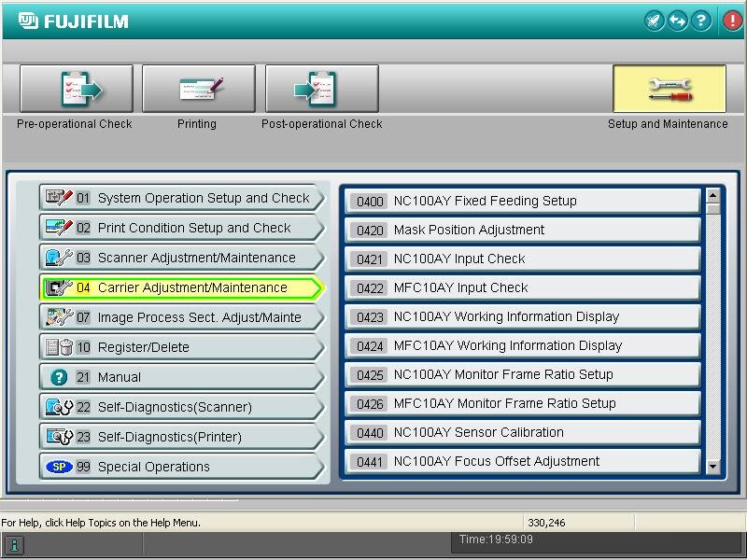Click the swap arrows icon in header
The image size is (747, 560).
pyautogui.click(x=678, y=21)
